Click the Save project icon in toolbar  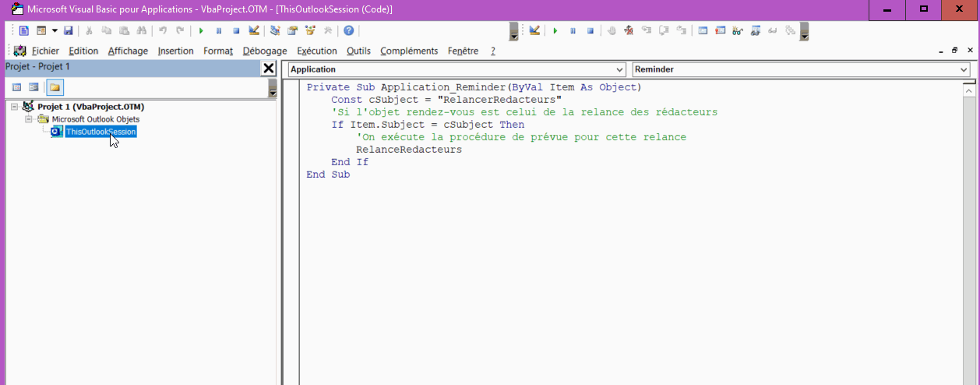pos(69,30)
